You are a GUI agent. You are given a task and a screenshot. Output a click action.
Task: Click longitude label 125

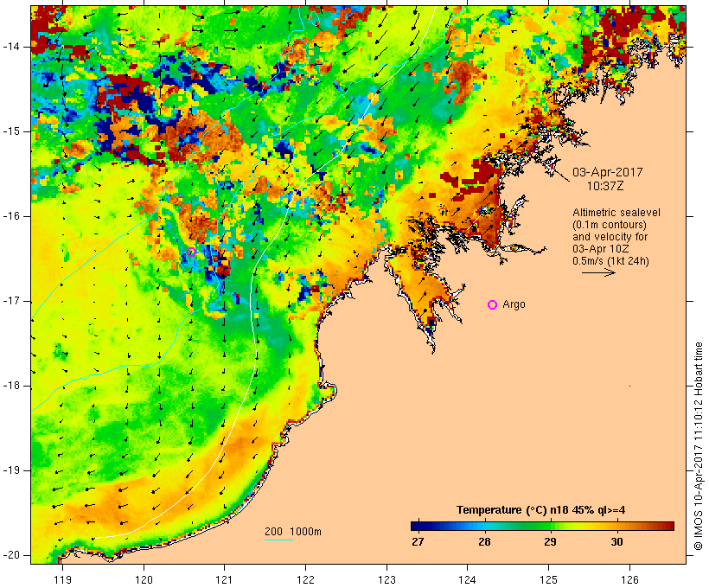point(549,579)
